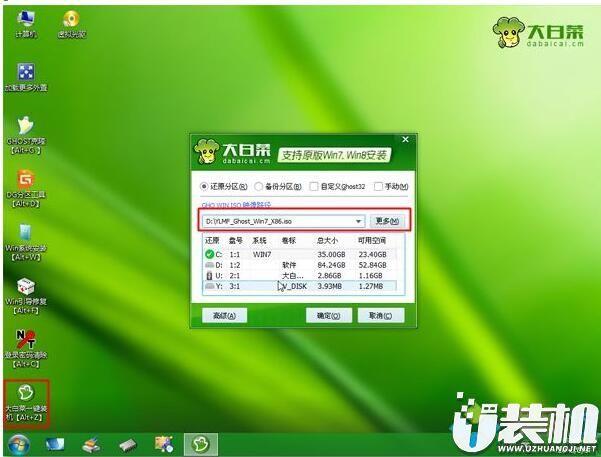Viewport: 601px width, 457px height.
Task: Click the paintbrush tool icon in taskbar
Action: click(x=91, y=445)
